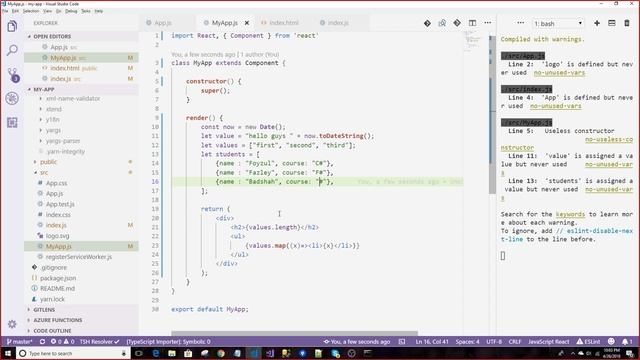Open the Explorer view in the activity bar
Screen dimensions: 640x360
pyautogui.click(x=12, y=26)
